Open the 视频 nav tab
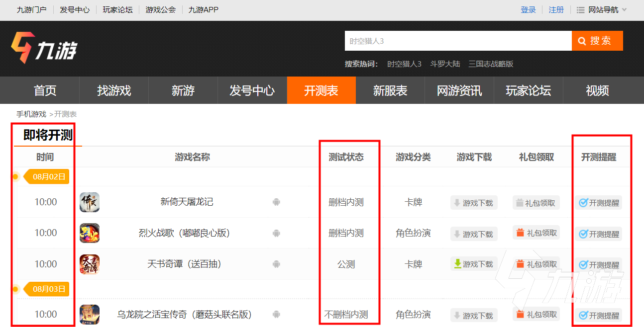Viewport: 644px width, 327px height. click(597, 90)
